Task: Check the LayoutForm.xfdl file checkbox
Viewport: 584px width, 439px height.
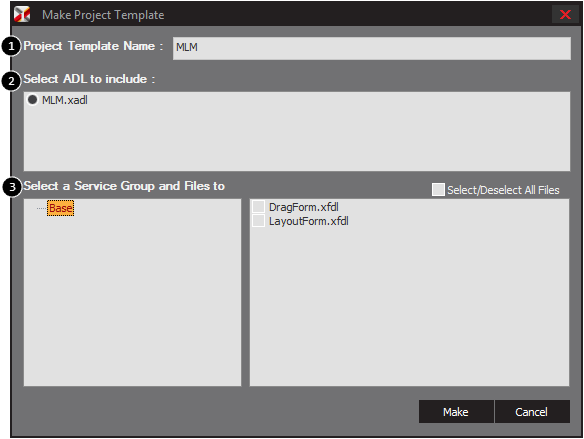Action: click(x=258, y=221)
